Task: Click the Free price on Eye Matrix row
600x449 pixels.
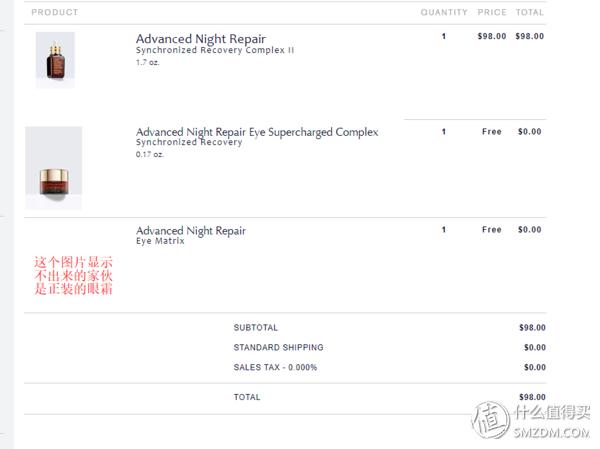Action: click(x=492, y=230)
